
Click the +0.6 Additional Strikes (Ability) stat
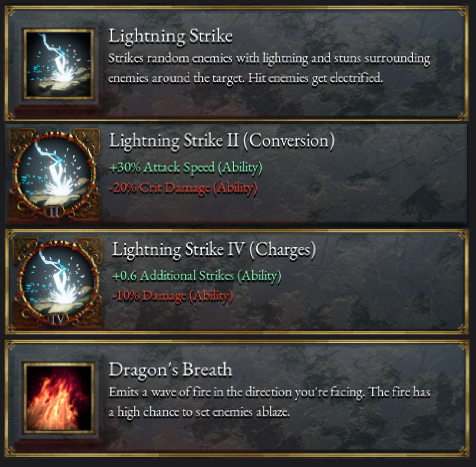click(x=196, y=276)
